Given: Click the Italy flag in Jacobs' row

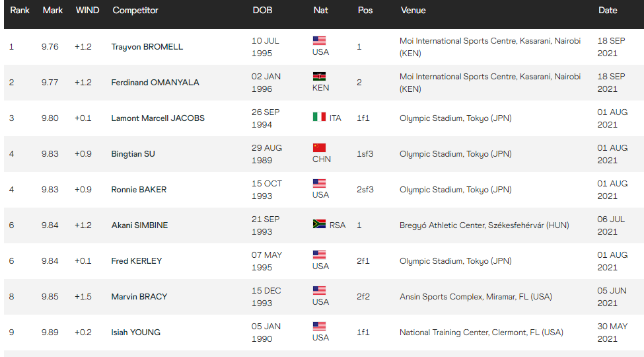Looking at the screenshot, I should [319, 118].
